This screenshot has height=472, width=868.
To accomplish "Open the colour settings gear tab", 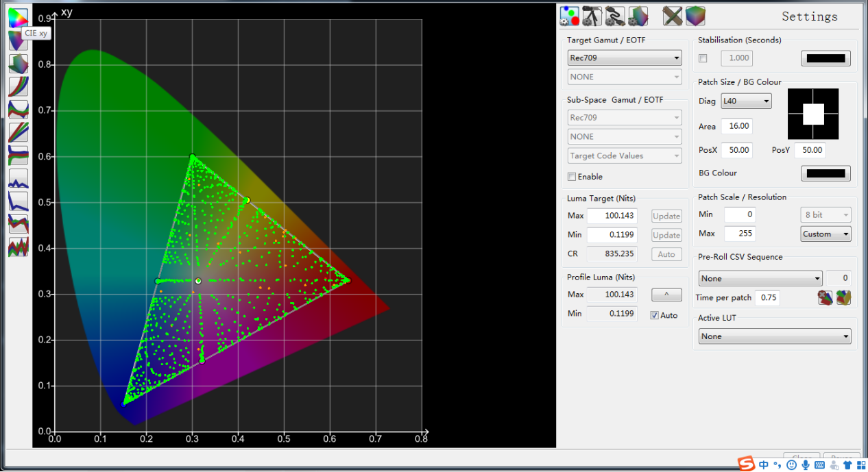I will (569, 16).
